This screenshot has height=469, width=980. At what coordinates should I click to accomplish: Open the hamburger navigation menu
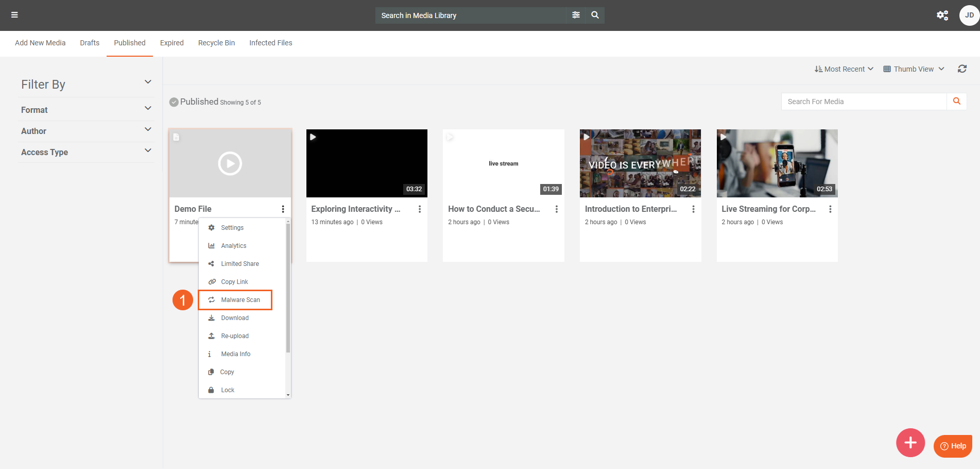14,15
